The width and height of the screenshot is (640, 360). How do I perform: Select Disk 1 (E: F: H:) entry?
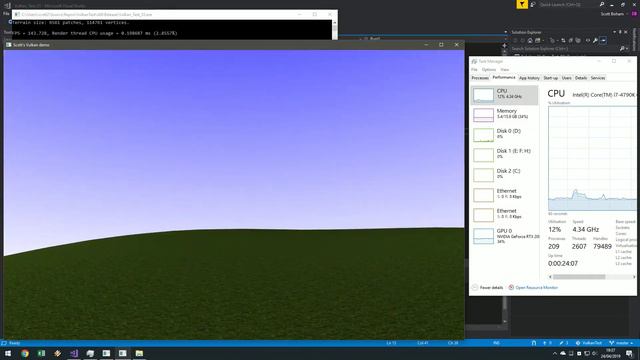(504, 155)
